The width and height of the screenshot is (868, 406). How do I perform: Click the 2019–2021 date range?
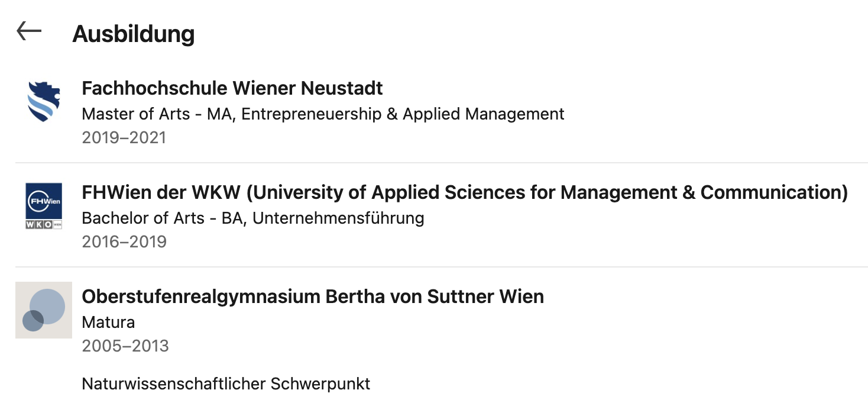tap(124, 138)
